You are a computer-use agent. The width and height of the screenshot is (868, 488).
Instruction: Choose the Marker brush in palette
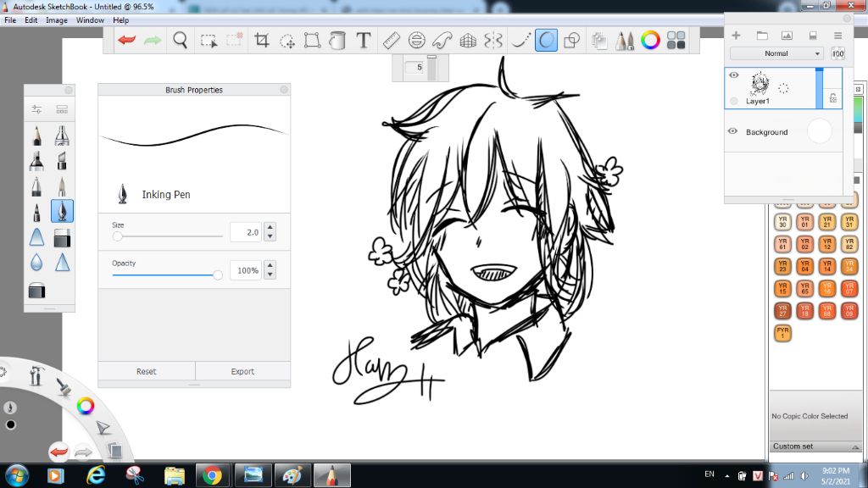pyautogui.click(x=36, y=161)
